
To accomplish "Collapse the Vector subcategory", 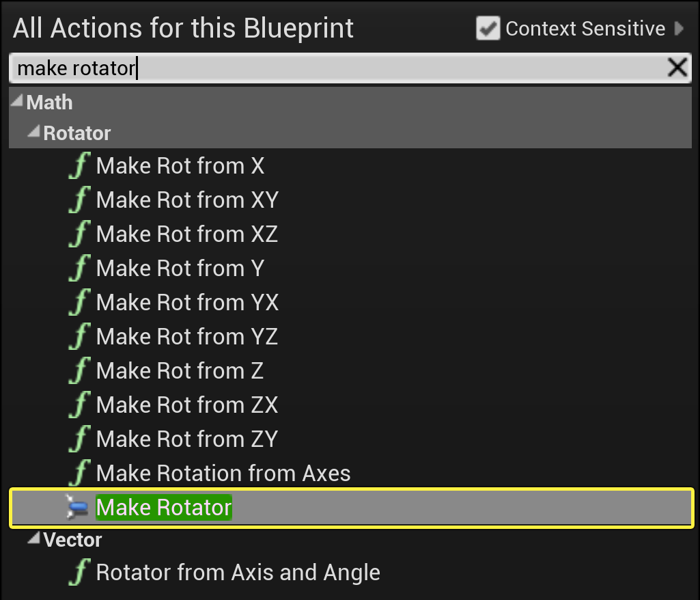I will [33, 539].
